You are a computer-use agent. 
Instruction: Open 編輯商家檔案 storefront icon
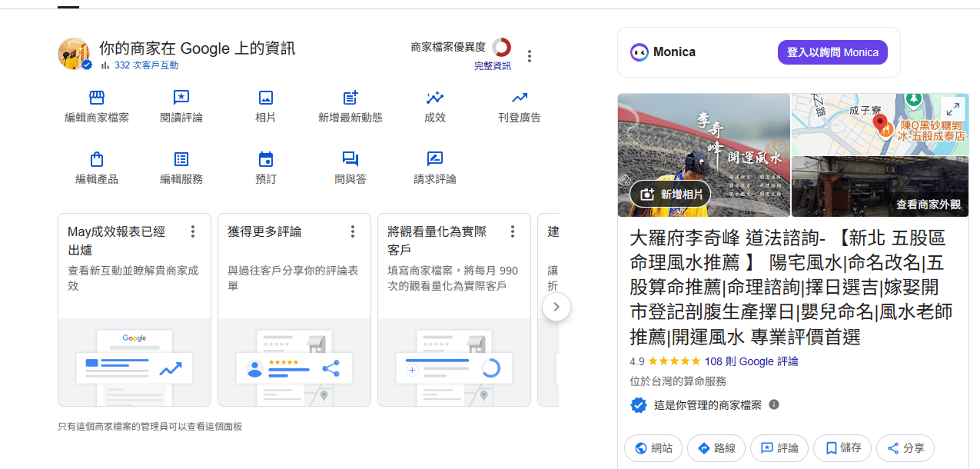97,98
